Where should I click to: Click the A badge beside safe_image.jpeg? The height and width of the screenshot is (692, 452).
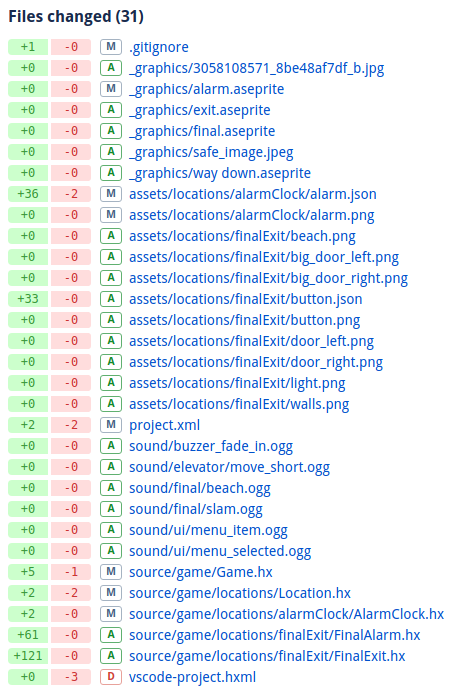pos(111,152)
